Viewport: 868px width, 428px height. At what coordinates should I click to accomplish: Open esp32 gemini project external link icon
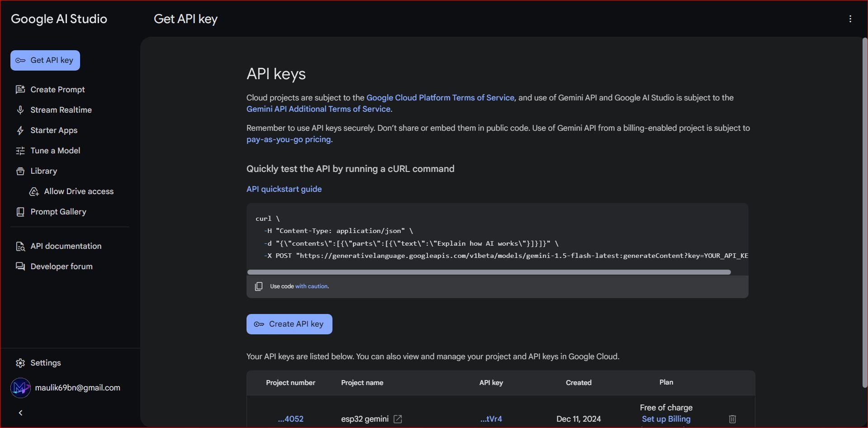(398, 419)
